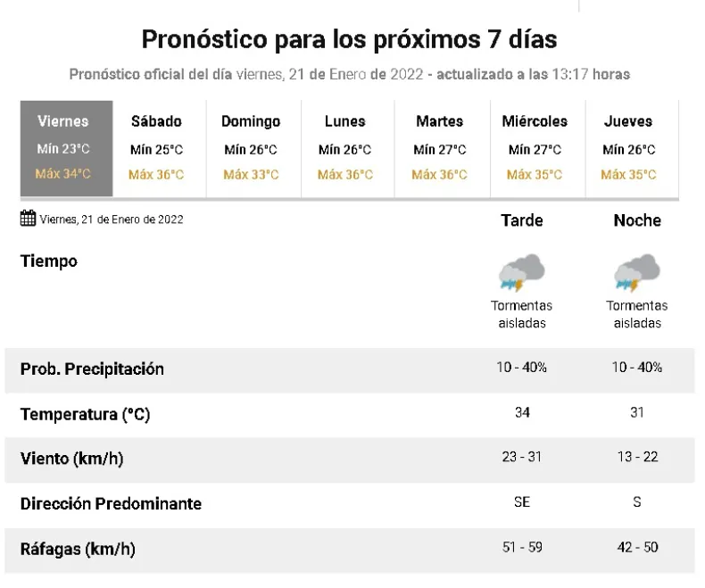Click the Prob. Precipitación row label

click(x=92, y=369)
